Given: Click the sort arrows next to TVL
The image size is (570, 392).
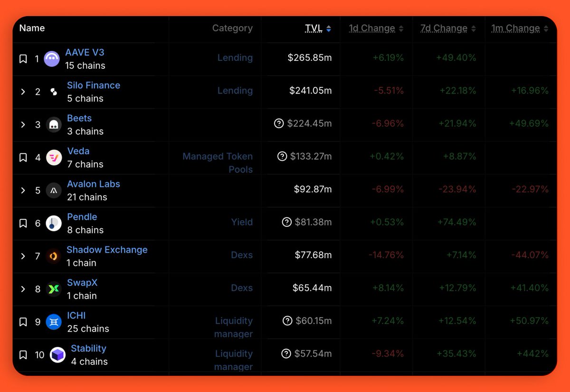Looking at the screenshot, I should coord(329,29).
